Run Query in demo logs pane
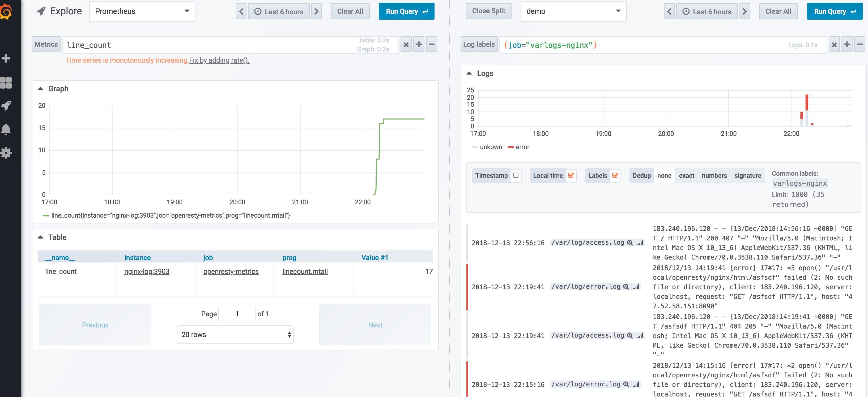The image size is (868, 397). 835,11
